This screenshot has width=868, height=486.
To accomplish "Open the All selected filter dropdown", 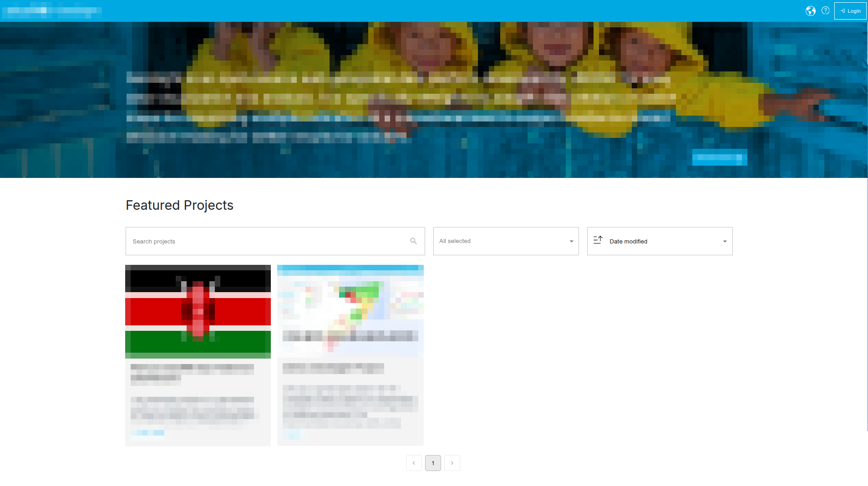I will [506, 241].
